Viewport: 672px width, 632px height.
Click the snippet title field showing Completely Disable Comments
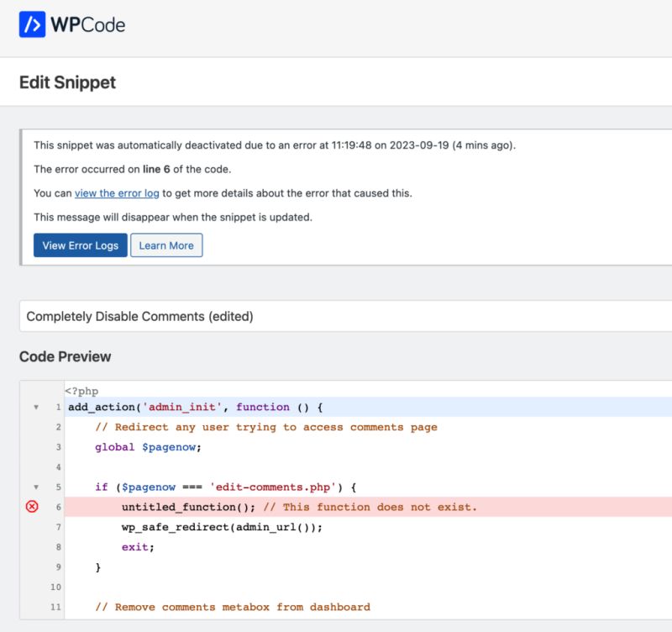click(x=143, y=316)
